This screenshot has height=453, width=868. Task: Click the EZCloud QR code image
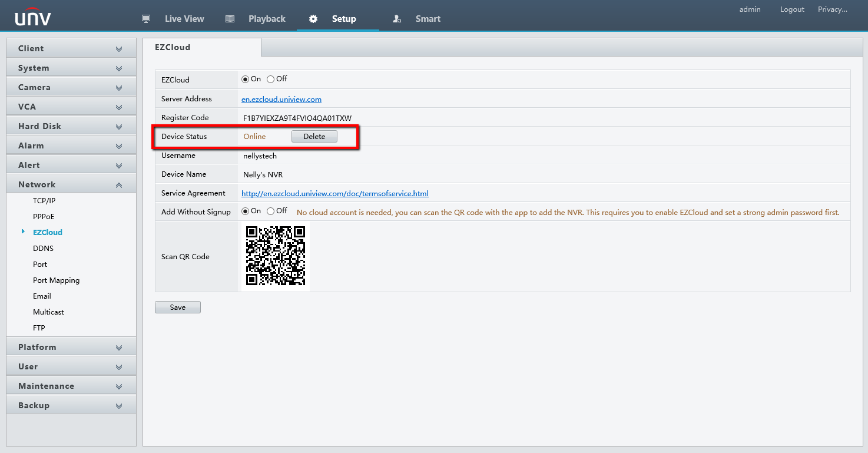[276, 256]
